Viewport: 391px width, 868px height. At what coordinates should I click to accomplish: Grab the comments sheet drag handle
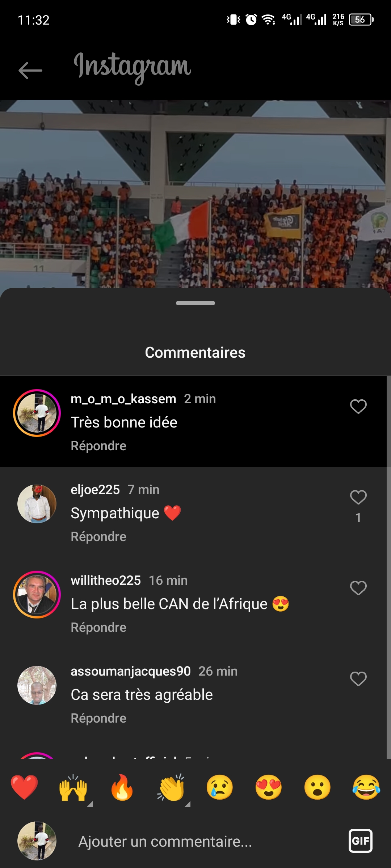[195, 303]
